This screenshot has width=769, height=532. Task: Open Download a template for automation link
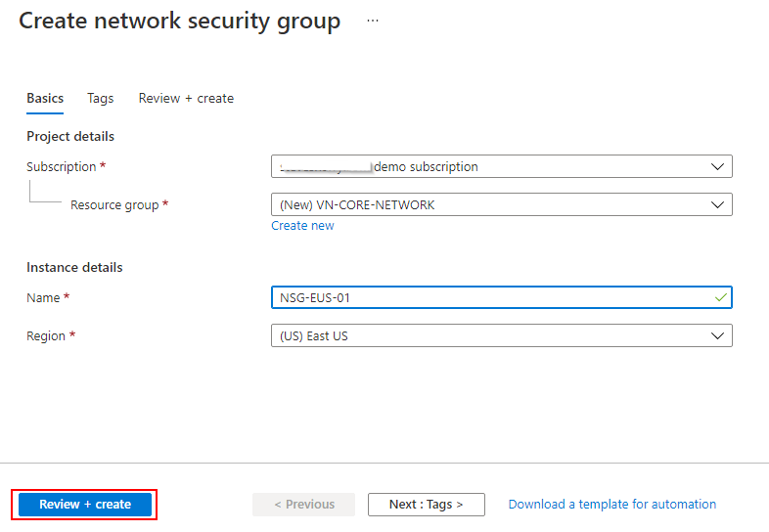(611, 505)
